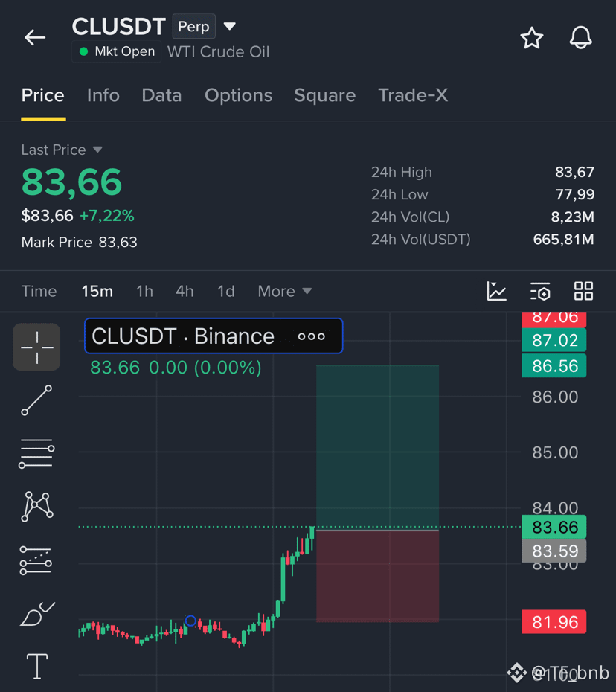Click the large 83,66 last price
This screenshot has width=616, height=692.
[x=71, y=182]
